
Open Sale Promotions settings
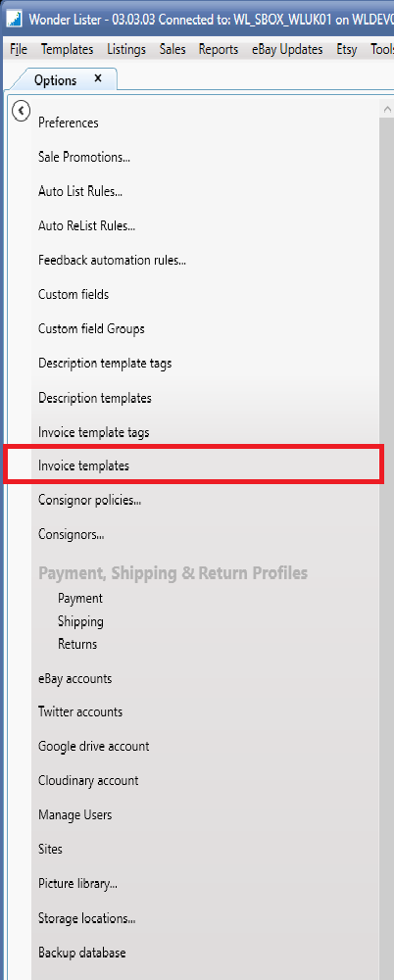point(84,157)
